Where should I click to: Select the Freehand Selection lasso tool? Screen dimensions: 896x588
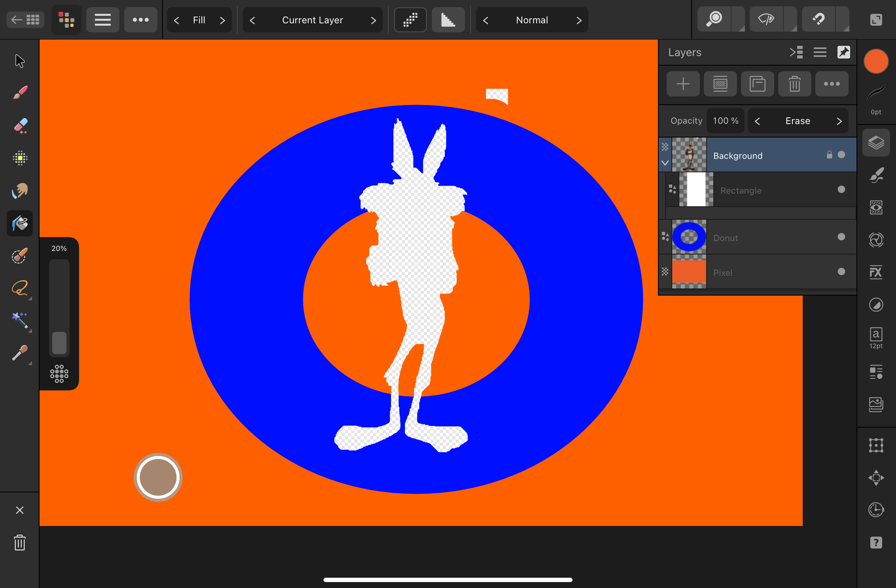[20, 288]
